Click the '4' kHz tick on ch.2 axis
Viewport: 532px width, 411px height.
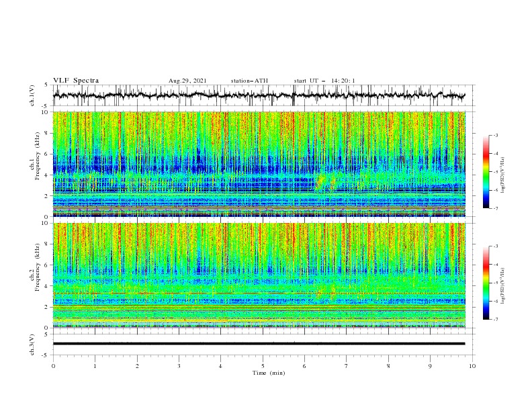click(47, 286)
